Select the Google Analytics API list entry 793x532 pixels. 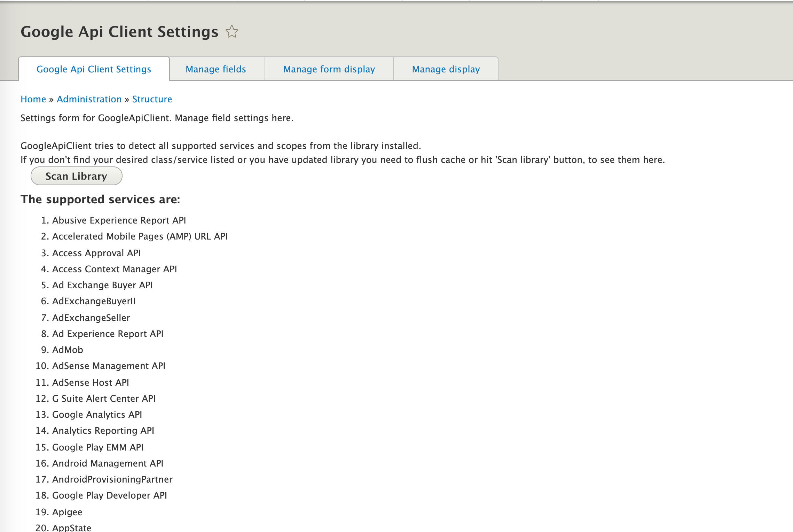[x=97, y=415]
